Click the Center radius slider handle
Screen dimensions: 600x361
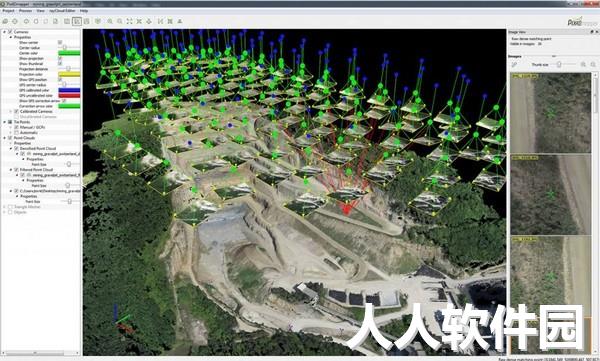pos(65,47)
